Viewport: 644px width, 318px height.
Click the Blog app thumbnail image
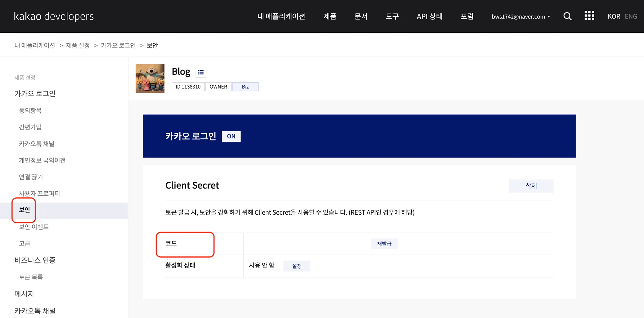pyautogui.click(x=150, y=79)
